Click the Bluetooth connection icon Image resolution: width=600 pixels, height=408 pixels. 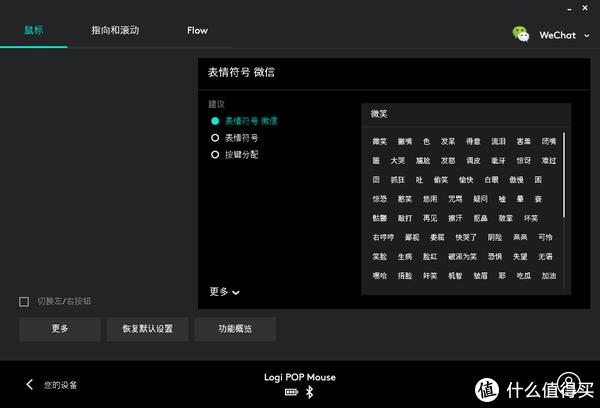click(x=310, y=392)
